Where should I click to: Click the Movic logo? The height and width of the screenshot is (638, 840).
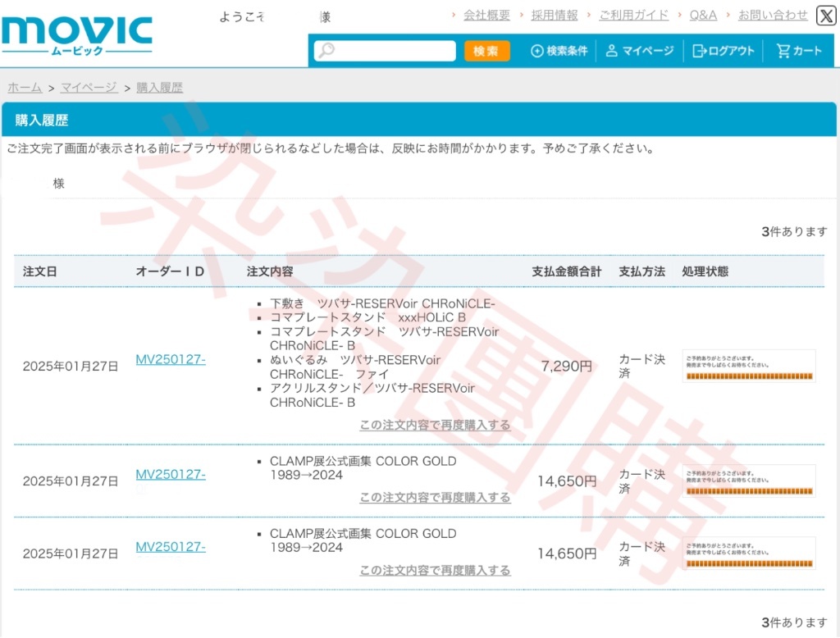(x=77, y=36)
